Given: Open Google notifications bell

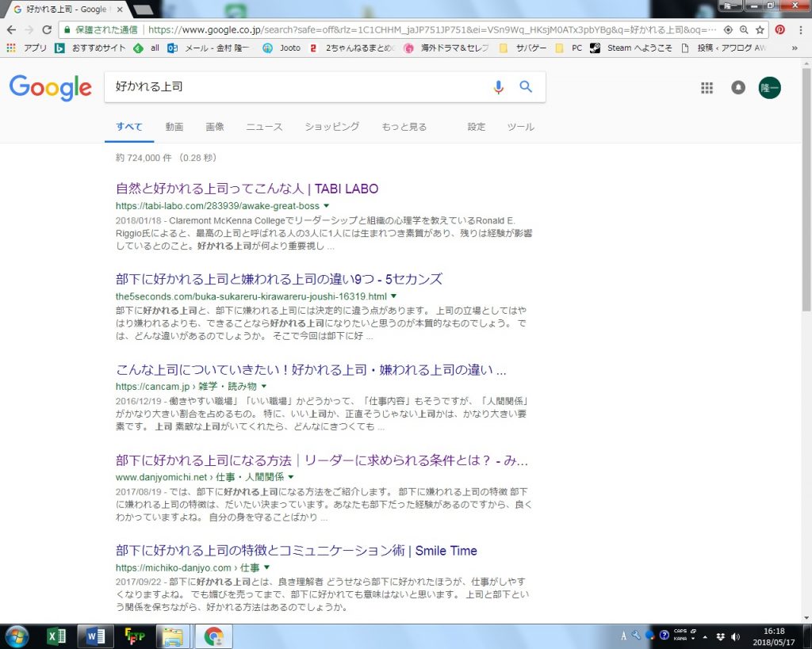Looking at the screenshot, I should coord(738,87).
